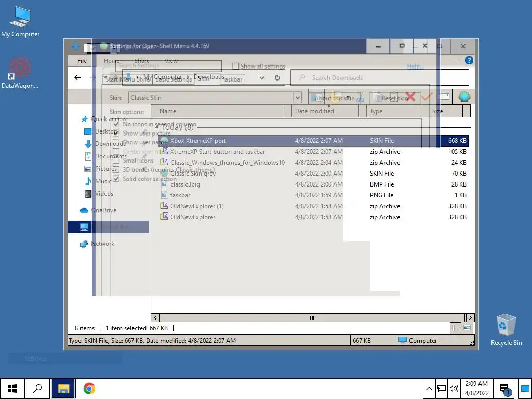This screenshot has height=399, width=532.
Task: Collapse the Today (8) group
Action: pyautogui.click(x=156, y=127)
